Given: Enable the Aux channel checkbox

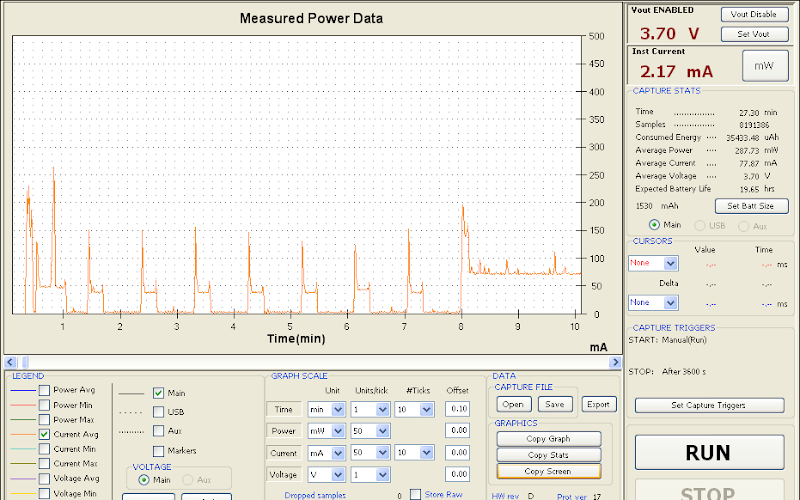Looking at the screenshot, I should pos(158,431).
